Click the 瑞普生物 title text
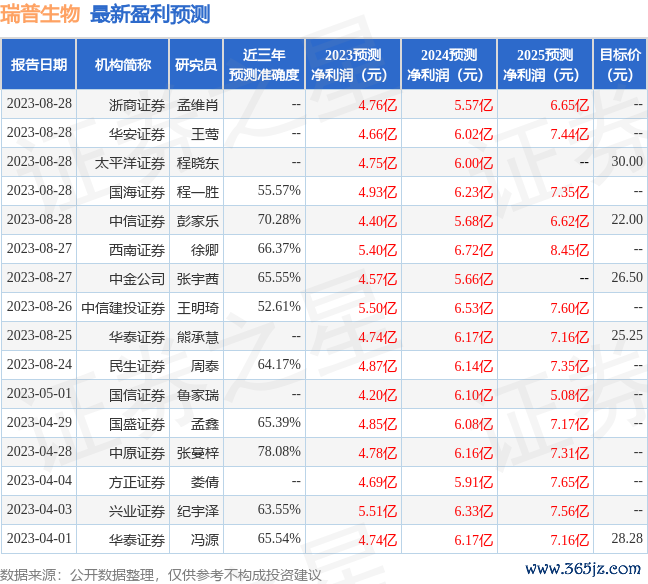Screen dimensions: 648x584 tap(40, 14)
